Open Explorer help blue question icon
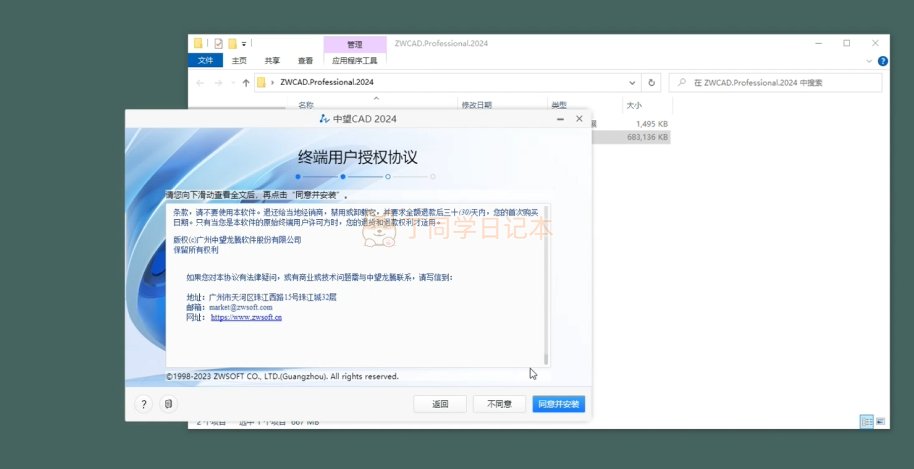Screen dimensions: 914x469 (x=883, y=61)
